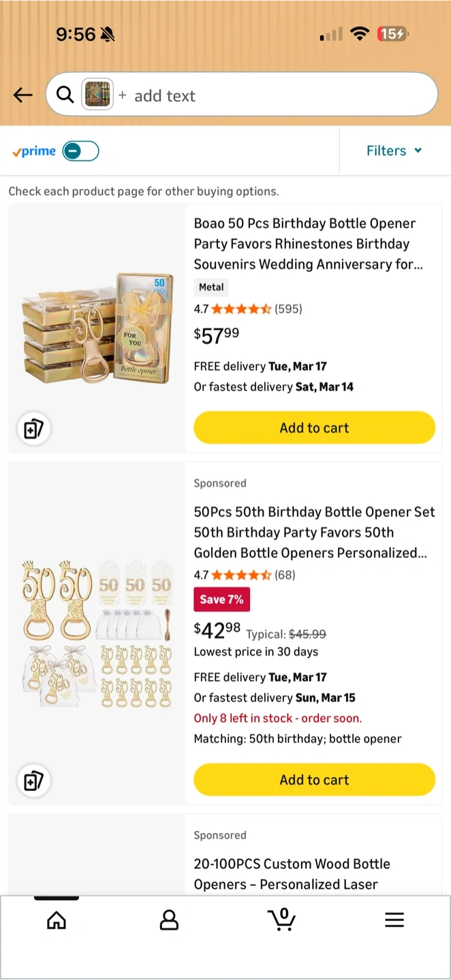The image size is (451, 980).
Task: Open the Home tab icon
Action: [x=57, y=921]
